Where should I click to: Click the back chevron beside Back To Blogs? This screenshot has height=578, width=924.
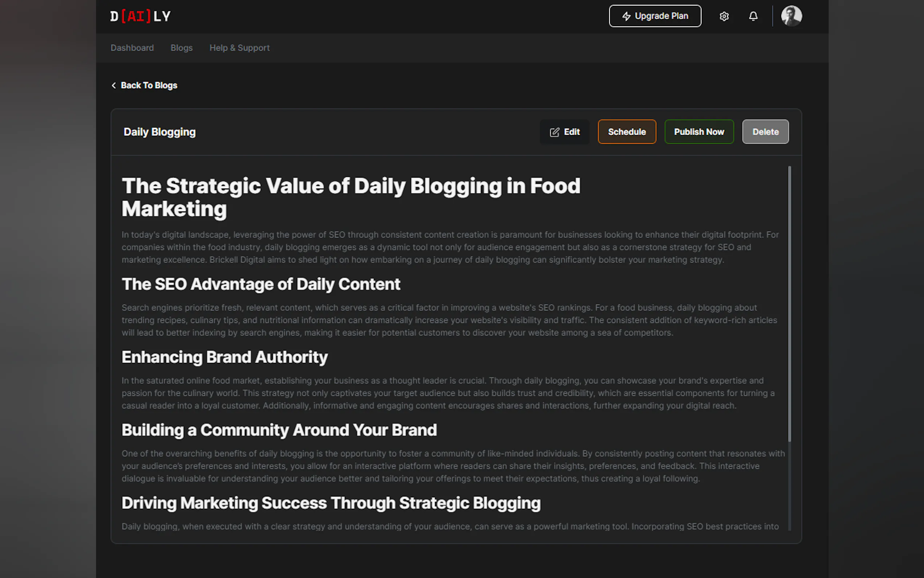(x=114, y=85)
